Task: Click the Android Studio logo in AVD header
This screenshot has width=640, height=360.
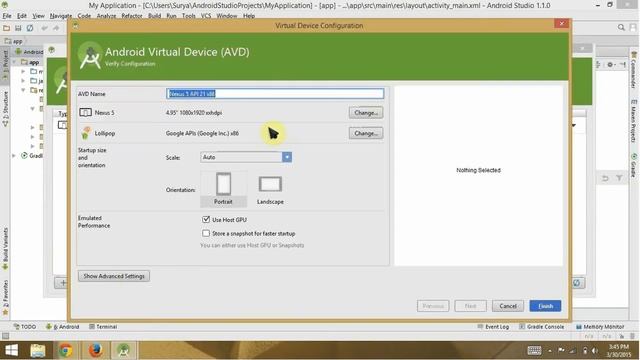Action: click(x=90, y=56)
